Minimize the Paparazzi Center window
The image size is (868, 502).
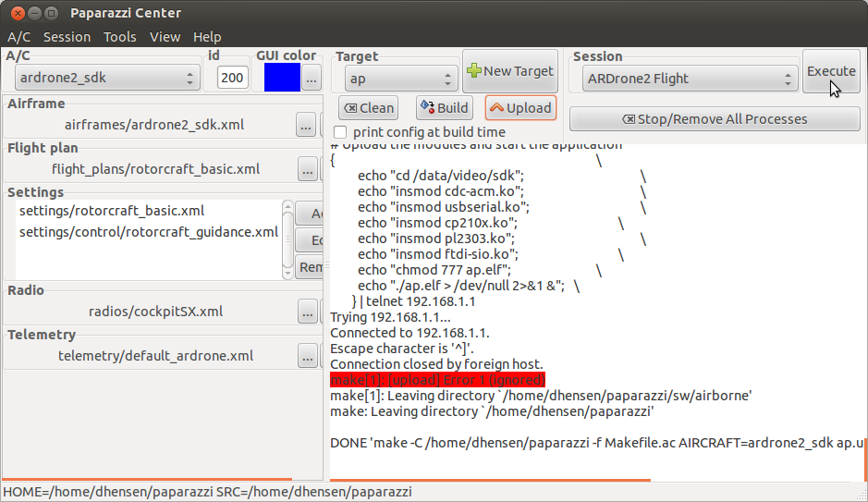tap(34, 13)
